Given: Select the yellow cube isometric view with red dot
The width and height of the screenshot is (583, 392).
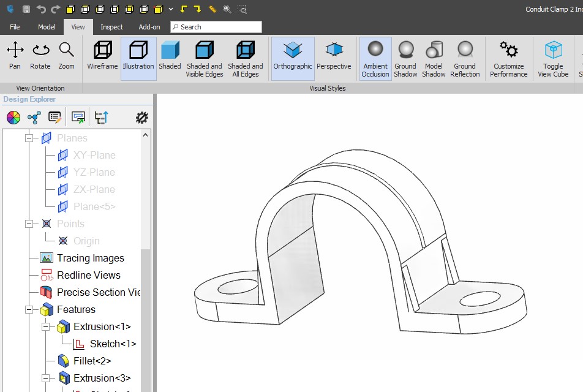Looking at the screenshot, I should click(x=159, y=9).
